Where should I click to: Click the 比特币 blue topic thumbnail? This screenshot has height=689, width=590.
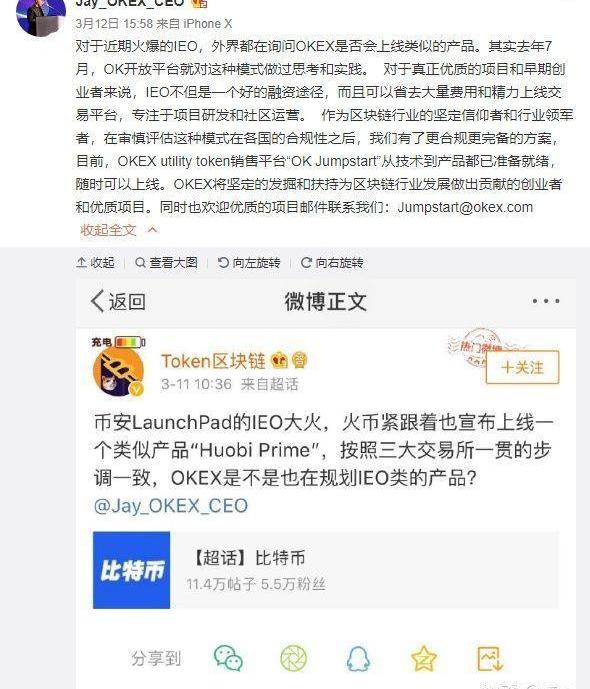[x=131, y=570]
